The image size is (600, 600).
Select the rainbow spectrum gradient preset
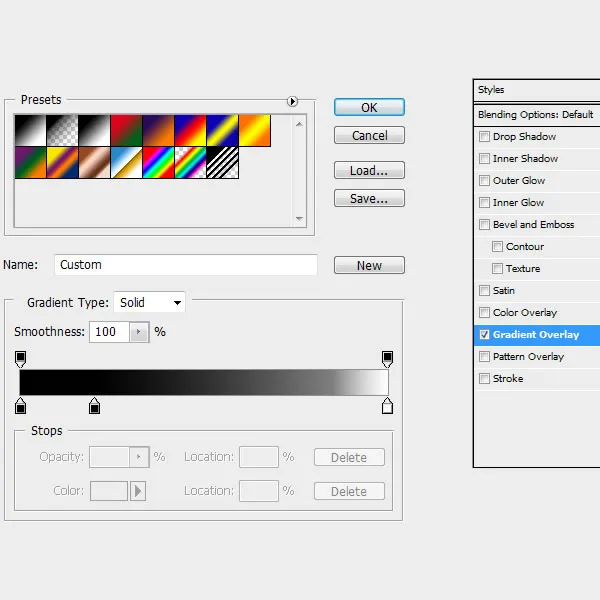(x=158, y=163)
